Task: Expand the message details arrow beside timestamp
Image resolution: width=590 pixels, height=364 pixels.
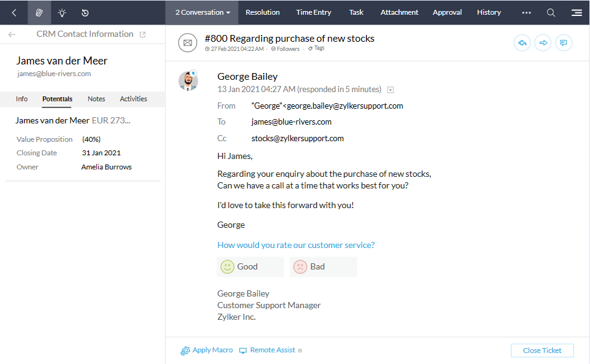Action: 391,90
